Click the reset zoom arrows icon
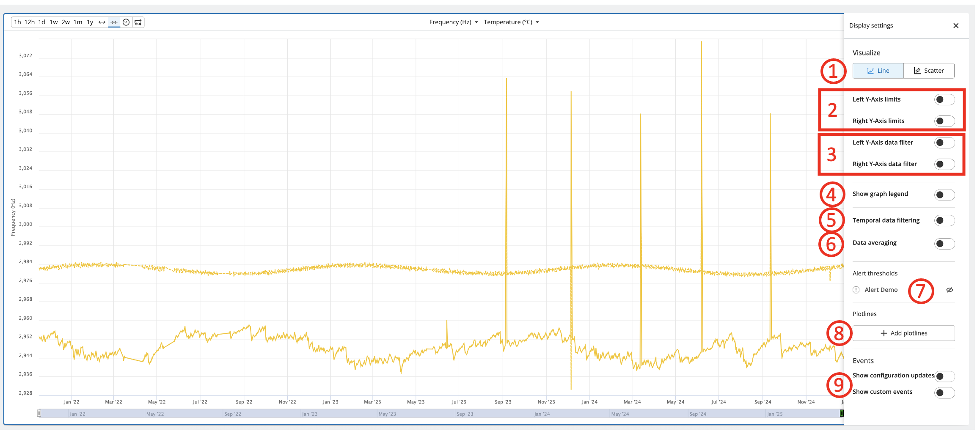980x434 pixels. click(x=138, y=22)
